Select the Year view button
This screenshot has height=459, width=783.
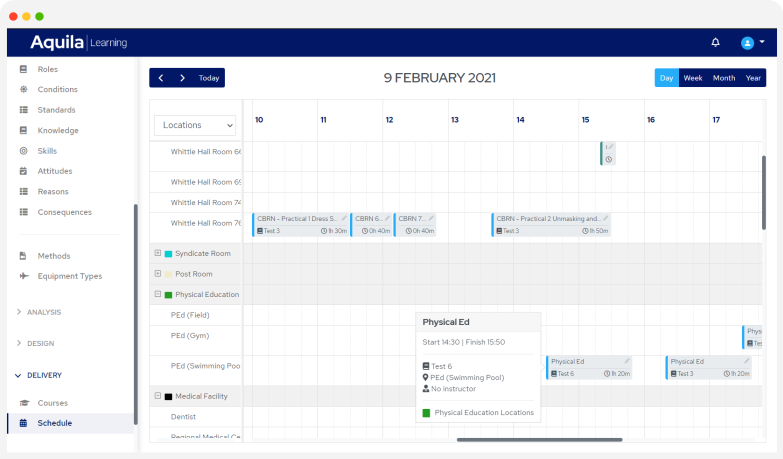753,78
